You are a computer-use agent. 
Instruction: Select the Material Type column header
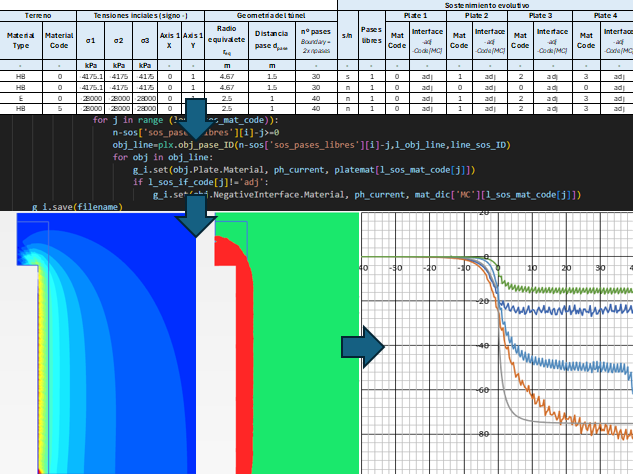[20, 39]
